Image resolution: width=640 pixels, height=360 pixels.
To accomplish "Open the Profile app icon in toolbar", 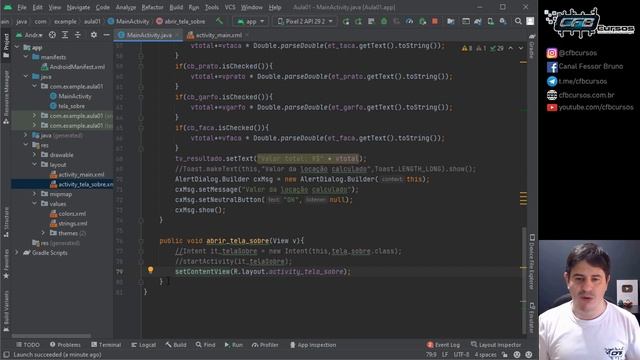I will (409, 21).
